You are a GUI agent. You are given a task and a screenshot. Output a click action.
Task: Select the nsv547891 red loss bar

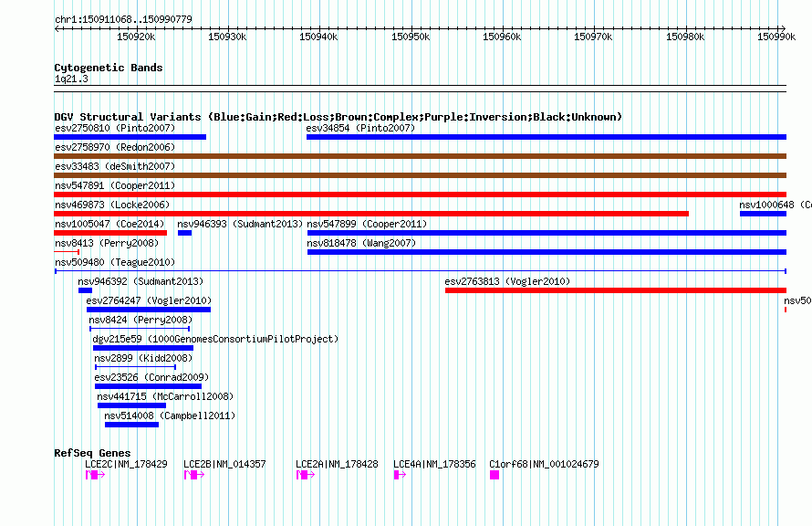[420, 195]
